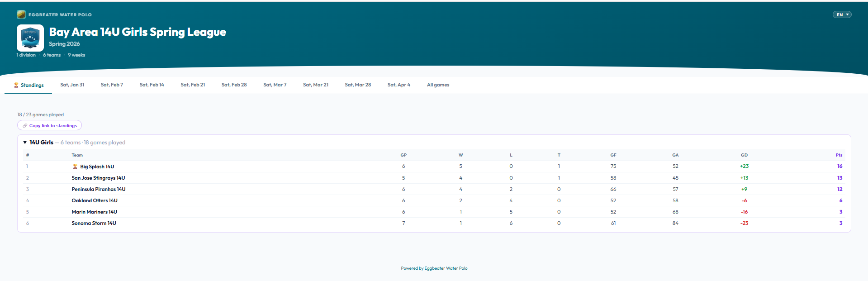Click the league crest thumbnail
The width and height of the screenshot is (868, 281).
30,38
